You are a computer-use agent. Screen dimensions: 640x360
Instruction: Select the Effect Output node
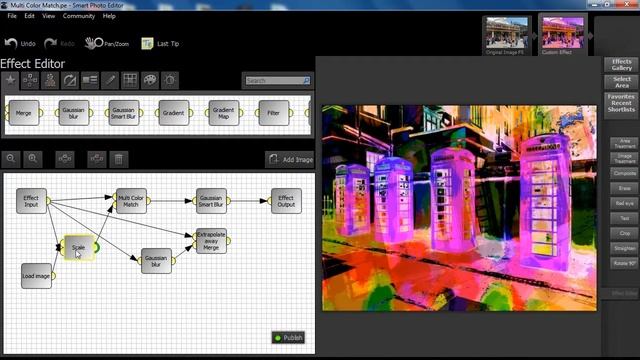click(x=287, y=201)
